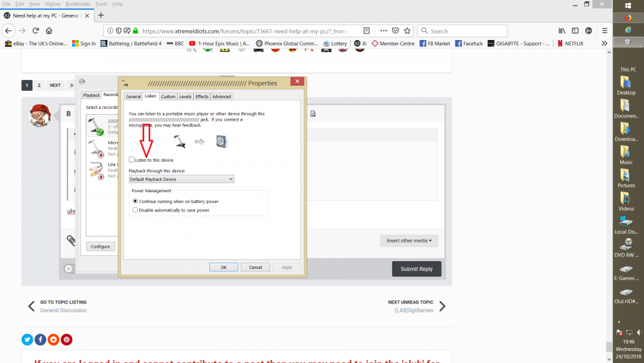Enable the 'Listen to this device' checkbox
Image resolution: width=644 pixels, height=363 pixels.
[x=131, y=159]
